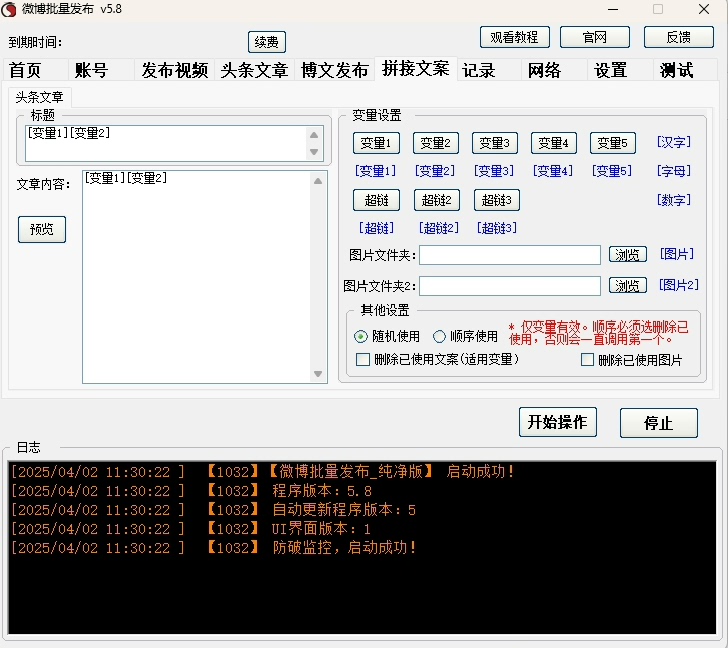Insert the blue [变量5] tag link

[x=612, y=171]
